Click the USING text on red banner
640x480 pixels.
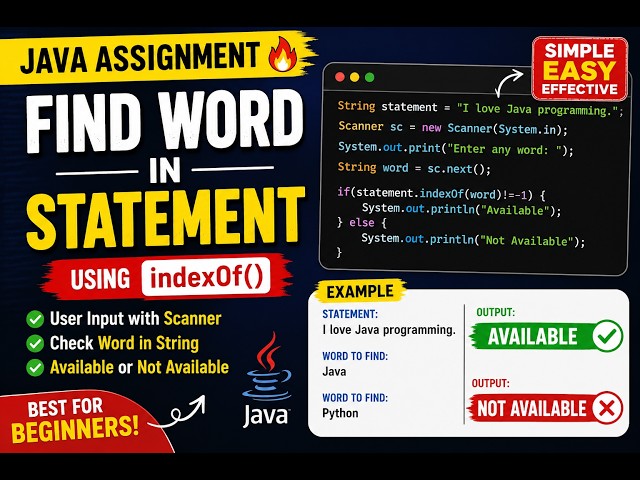(100, 279)
